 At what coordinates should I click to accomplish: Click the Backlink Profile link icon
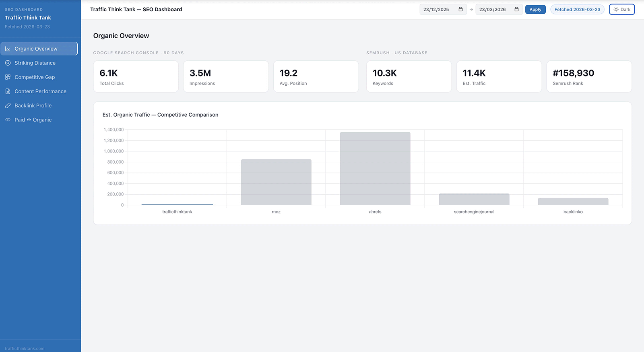tap(8, 105)
